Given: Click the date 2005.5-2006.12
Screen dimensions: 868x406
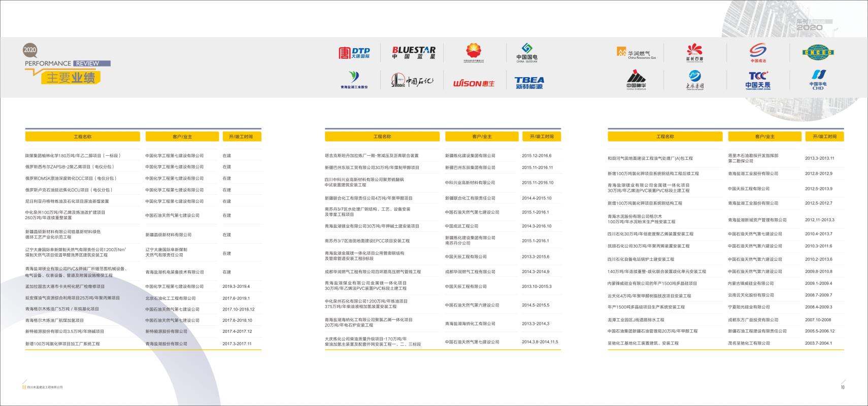Looking at the screenshot, I should point(820,331).
